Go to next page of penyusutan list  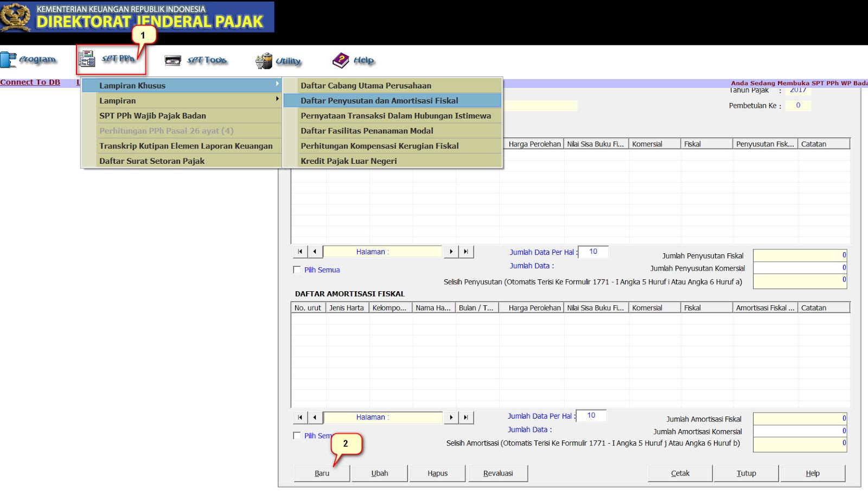click(x=451, y=252)
